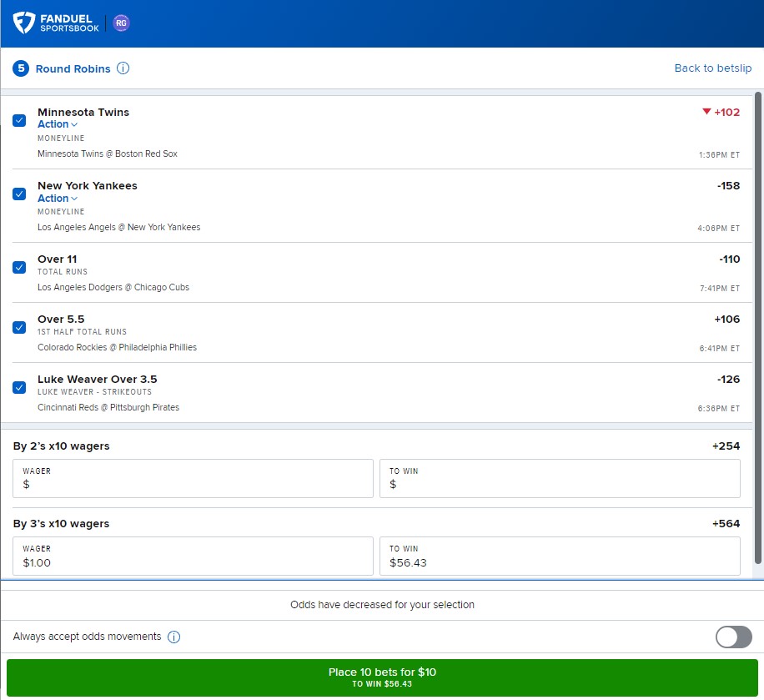Viewport: 764px width, 700px height.
Task: Click the Yankees -158 odds
Action: coord(728,186)
